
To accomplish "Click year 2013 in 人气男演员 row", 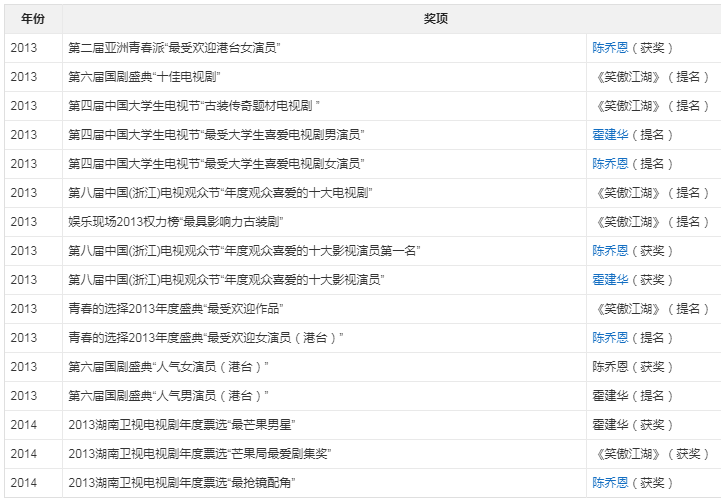I will coord(23,396).
